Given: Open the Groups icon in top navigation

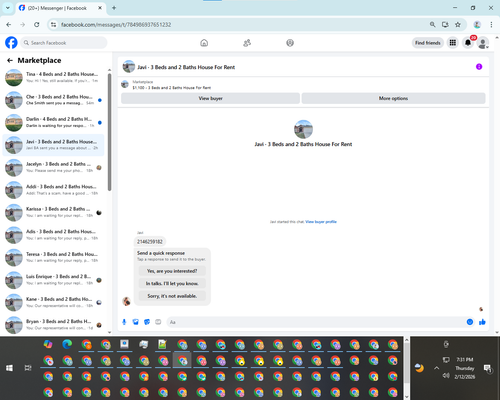Looking at the screenshot, I should click(x=290, y=43).
